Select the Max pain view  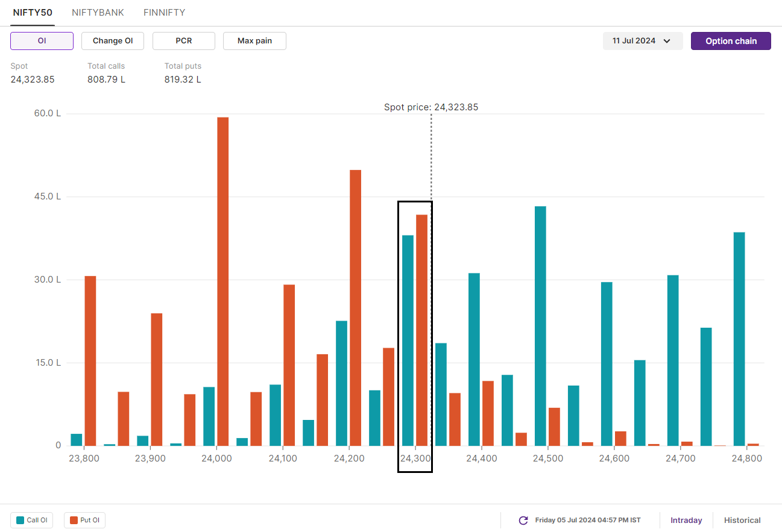tap(254, 41)
